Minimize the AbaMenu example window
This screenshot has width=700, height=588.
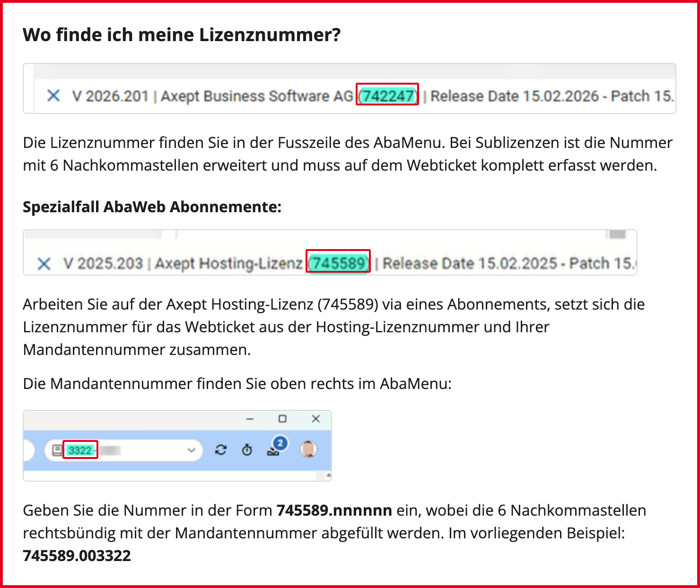click(x=250, y=419)
